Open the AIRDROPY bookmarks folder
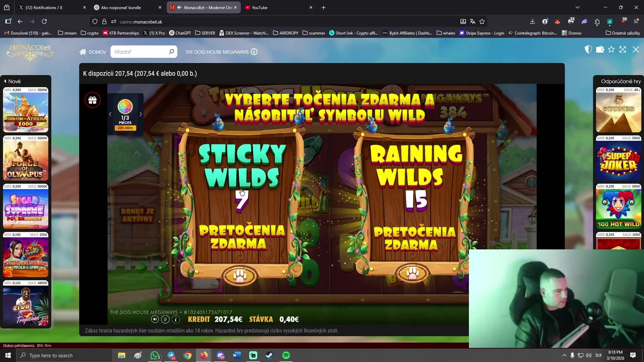 (x=286, y=33)
